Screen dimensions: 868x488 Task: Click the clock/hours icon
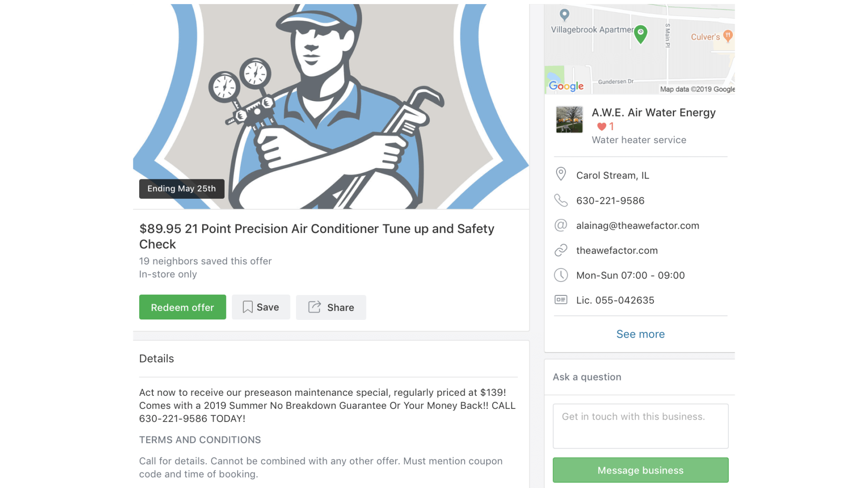pos(561,275)
